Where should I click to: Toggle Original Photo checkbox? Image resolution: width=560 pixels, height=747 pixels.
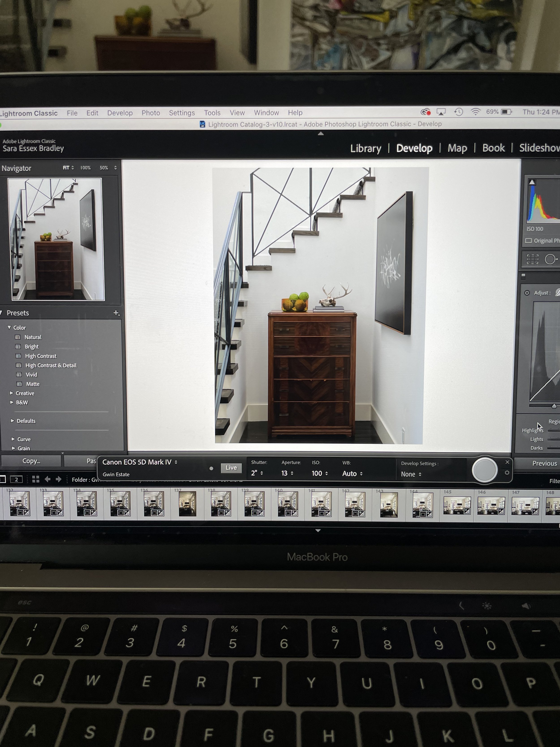pyautogui.click(x=529, y=241)
